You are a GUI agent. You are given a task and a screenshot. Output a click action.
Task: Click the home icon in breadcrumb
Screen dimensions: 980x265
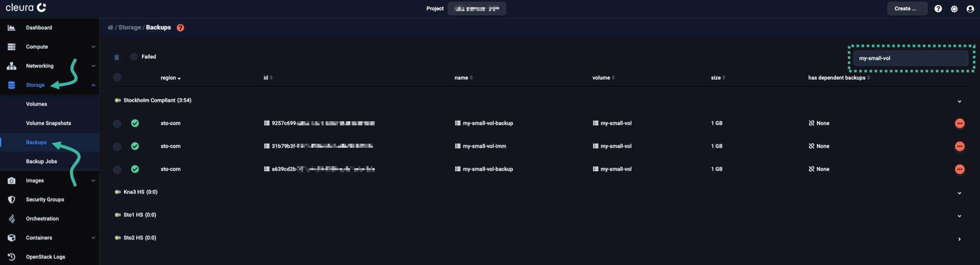(x=110, y=28)
